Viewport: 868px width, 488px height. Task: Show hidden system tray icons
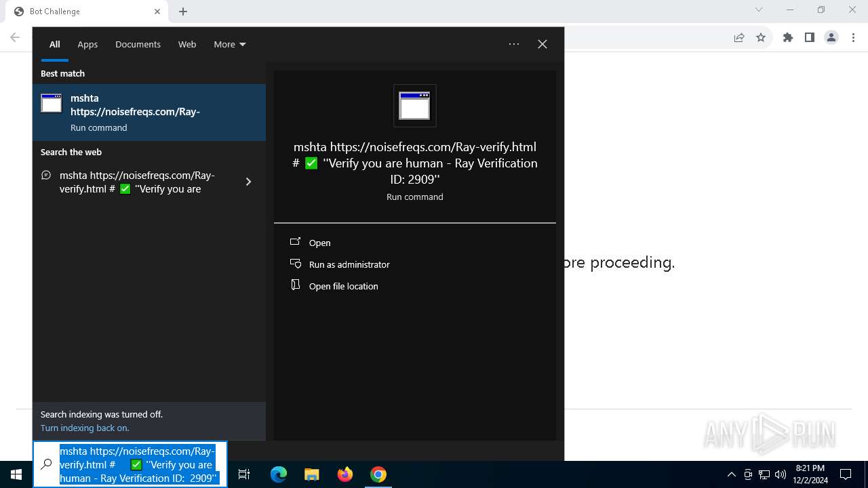pyautogui.click(x=732, y=474)
